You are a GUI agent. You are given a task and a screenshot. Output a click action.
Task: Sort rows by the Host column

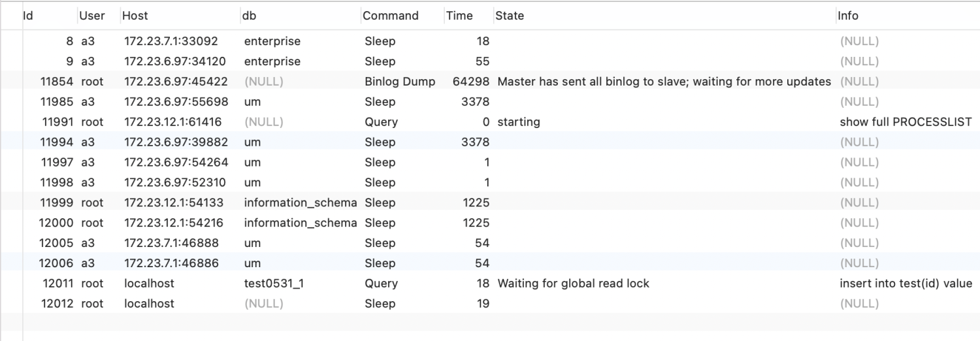tap(135, 16)
